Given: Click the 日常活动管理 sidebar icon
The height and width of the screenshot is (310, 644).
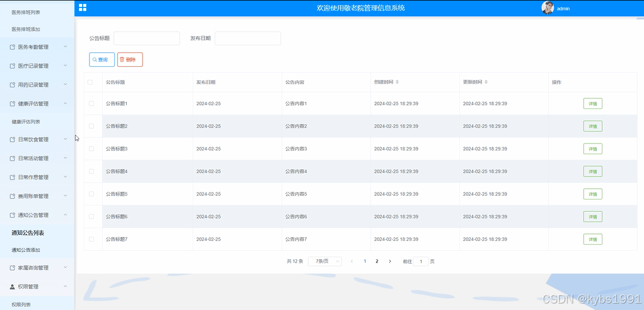Looking at the screenshot, I should 12,159.
